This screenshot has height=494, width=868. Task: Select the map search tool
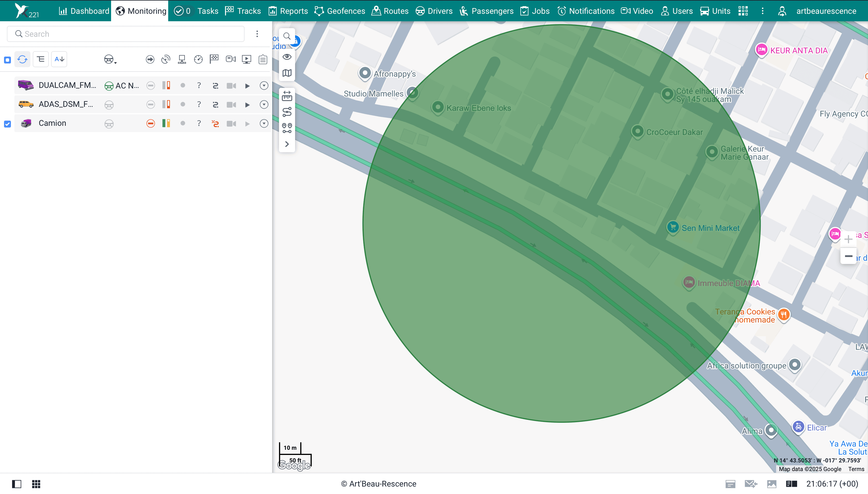click(287, 36)
